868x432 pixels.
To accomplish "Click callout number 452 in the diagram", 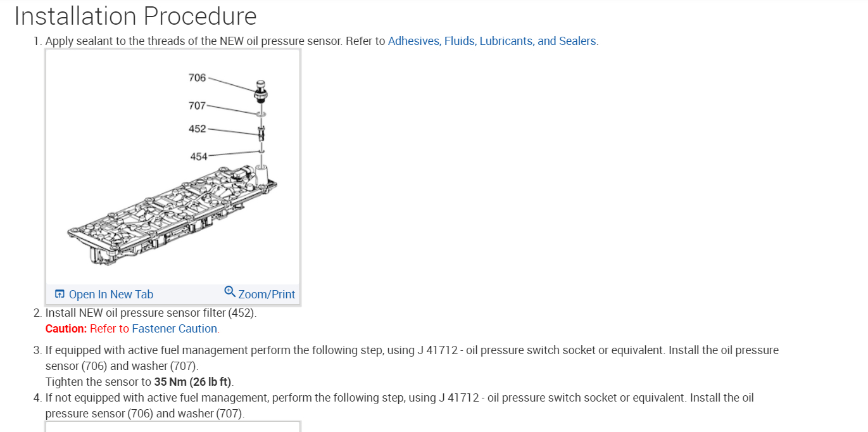I will click(197, 129).
